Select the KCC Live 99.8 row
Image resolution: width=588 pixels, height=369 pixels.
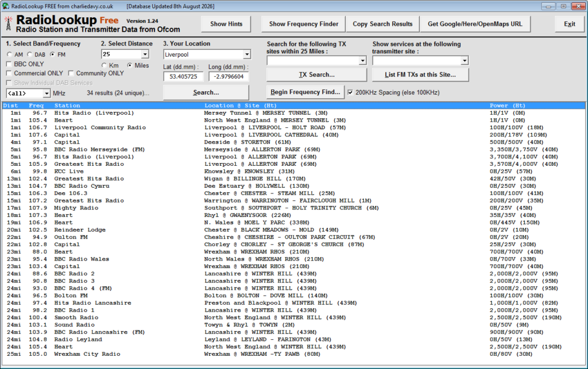click(293, 171)
